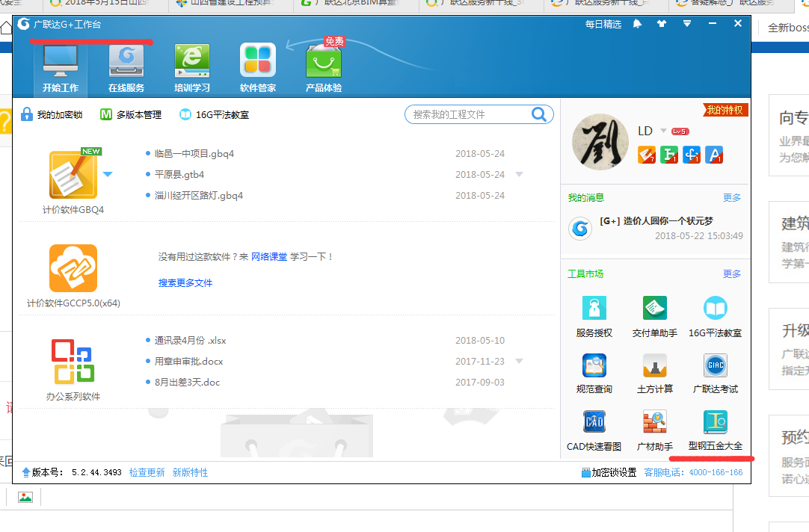Open 服务授权 tool
The image size is (809, 532).
point(594,317)
